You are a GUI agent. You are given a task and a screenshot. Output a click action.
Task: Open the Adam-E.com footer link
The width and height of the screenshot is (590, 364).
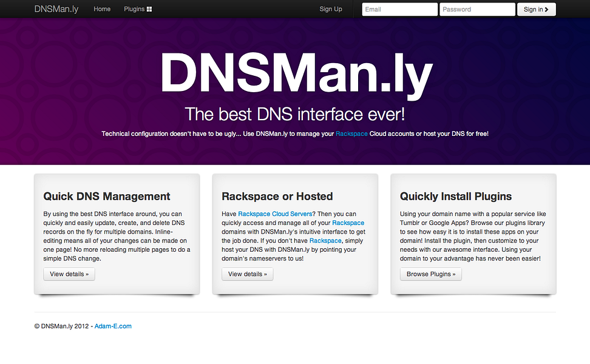(x=113, y=326)
